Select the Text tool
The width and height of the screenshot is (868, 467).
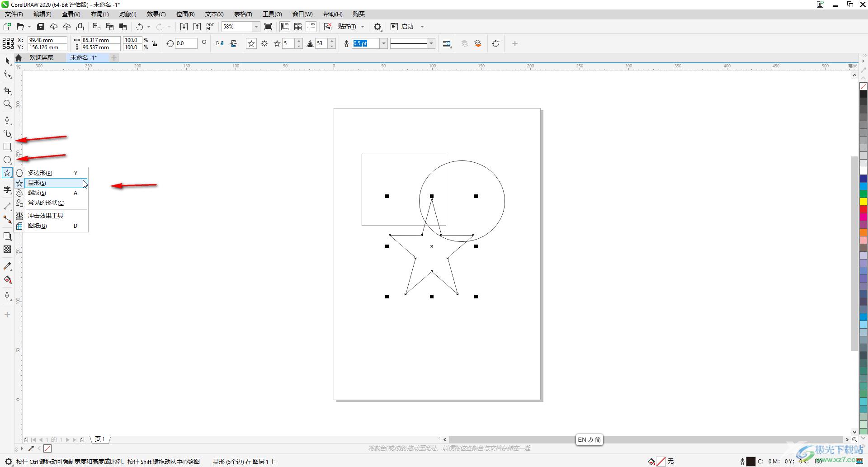coord(7,189)
